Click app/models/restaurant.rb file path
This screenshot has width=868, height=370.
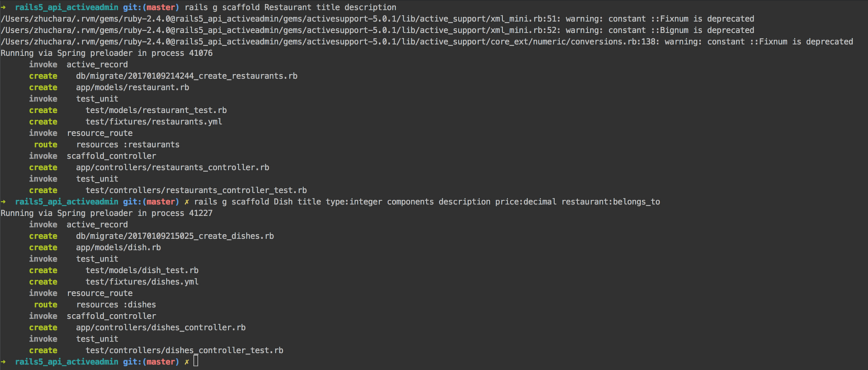pos(133,87)
